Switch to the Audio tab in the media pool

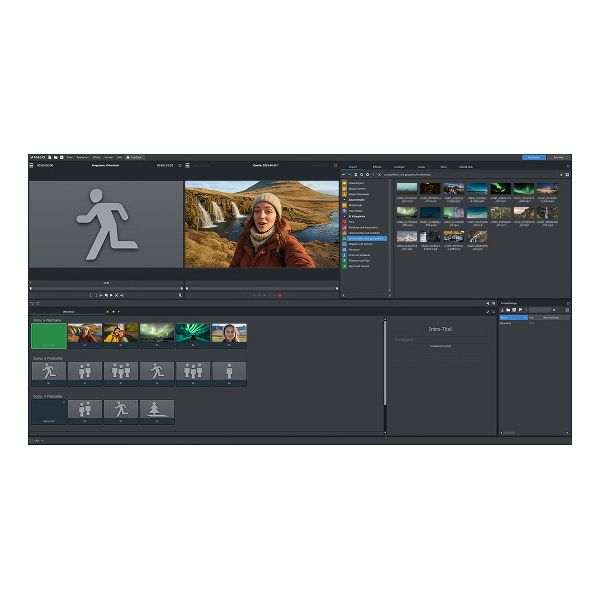click(422, 167)
